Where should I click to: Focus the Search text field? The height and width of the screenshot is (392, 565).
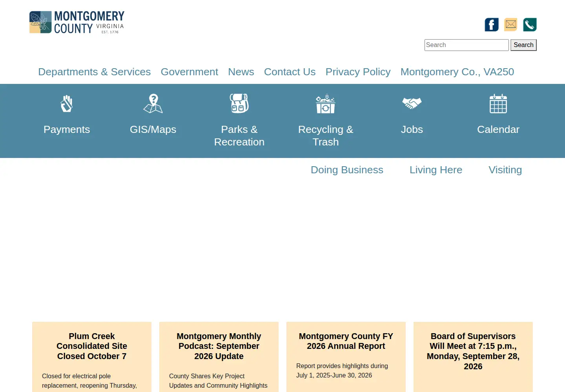467,45
